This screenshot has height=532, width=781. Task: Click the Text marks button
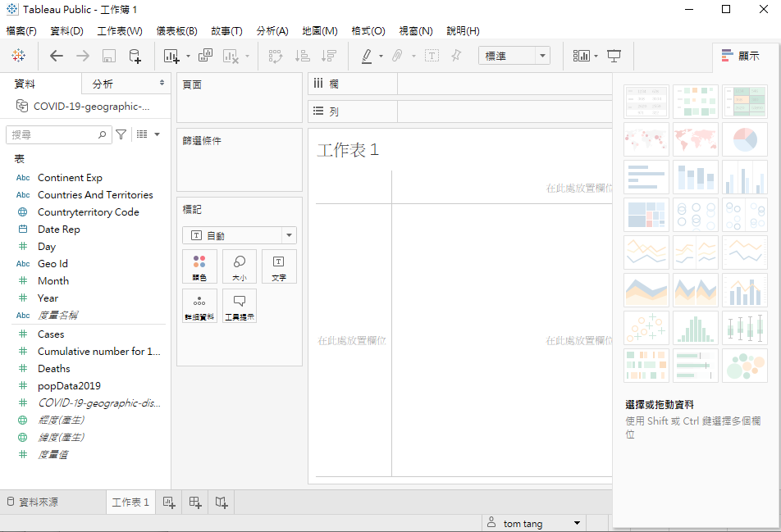coord(279,266)
